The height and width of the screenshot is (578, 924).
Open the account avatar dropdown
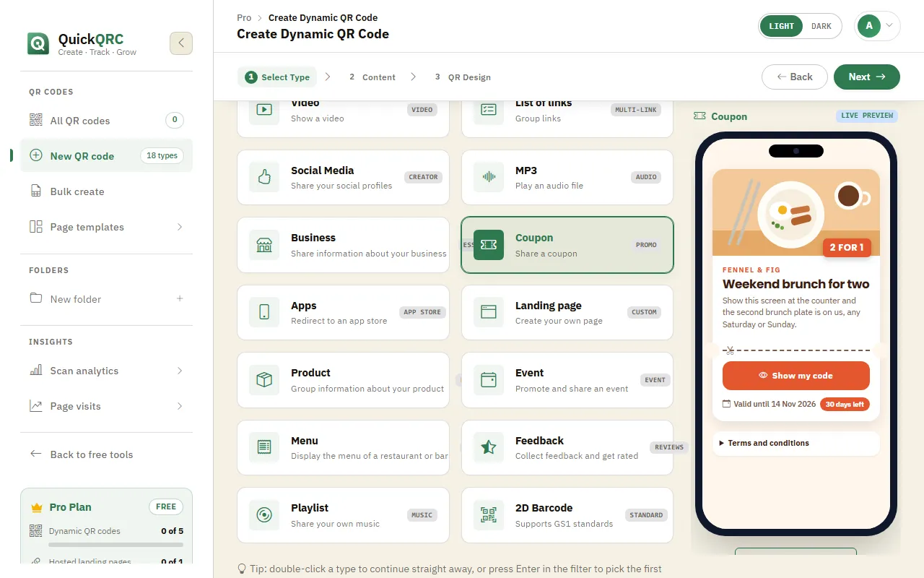pos(877,26)
